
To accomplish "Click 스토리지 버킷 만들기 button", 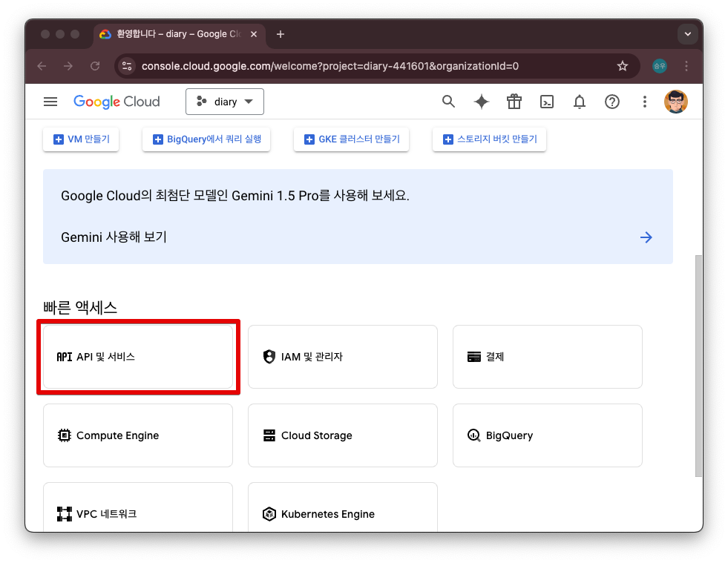I will pyautogui.click(x=489, y=139).
